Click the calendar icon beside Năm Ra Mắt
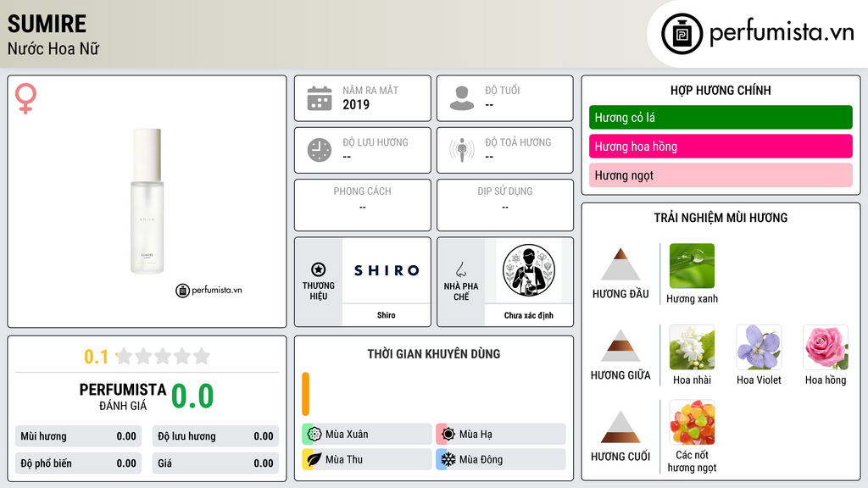Image resolution: width=868 pixels, height=488 pixels. pos(320,98)
